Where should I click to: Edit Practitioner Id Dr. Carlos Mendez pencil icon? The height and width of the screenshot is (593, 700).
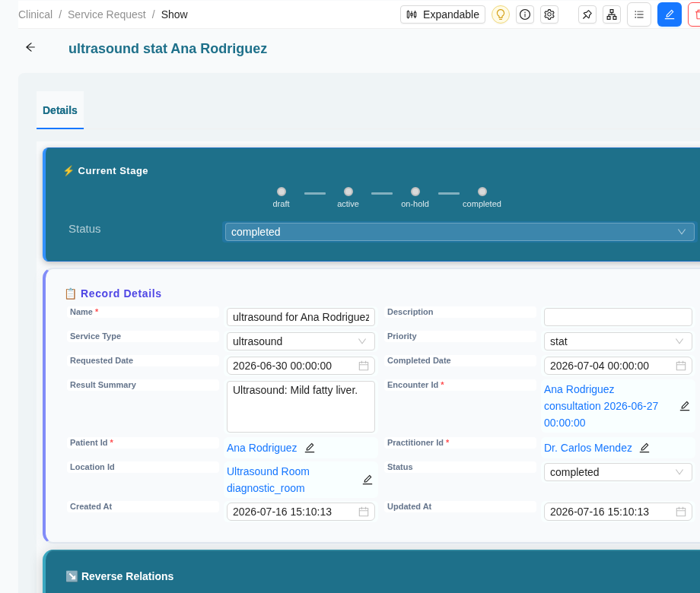[644, 448]
